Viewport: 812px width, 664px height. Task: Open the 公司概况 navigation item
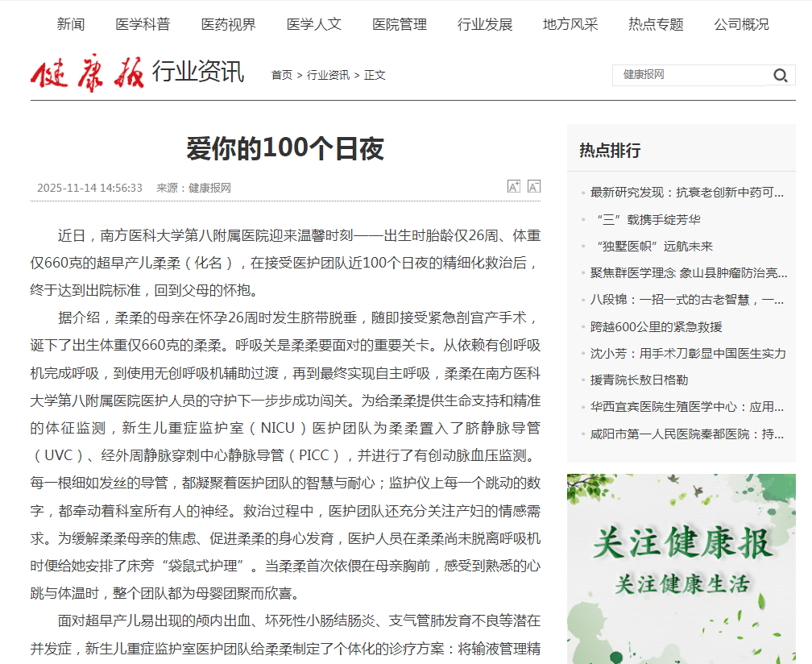[x=742, y=24]
